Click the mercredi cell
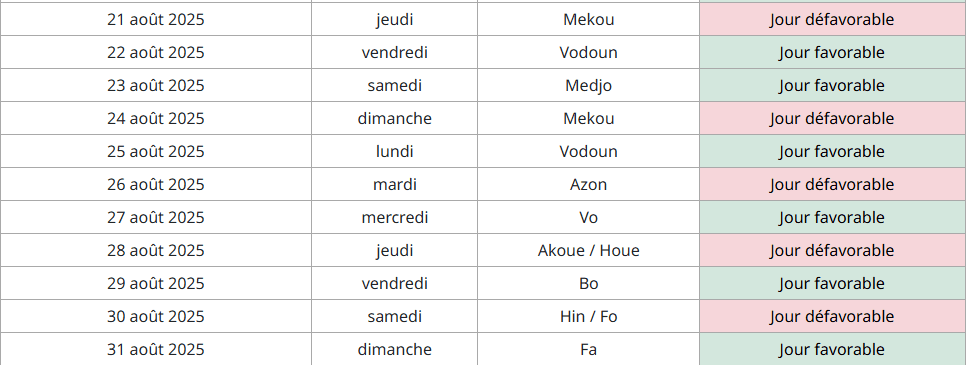Image resolution: width=968 pixels, height=365 pixels. pyautogui.click(x=394, y=217)
